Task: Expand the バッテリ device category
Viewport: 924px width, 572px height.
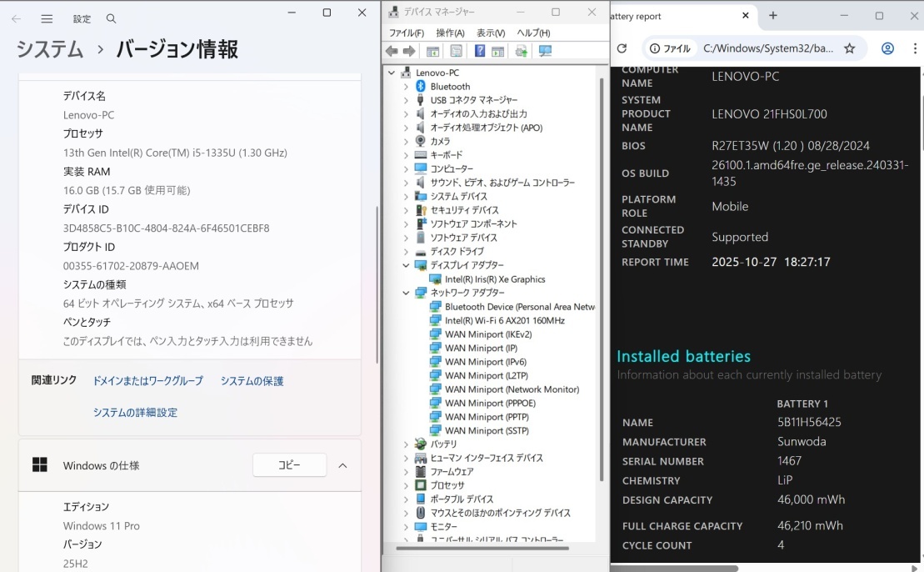Action: coord(406,444)
